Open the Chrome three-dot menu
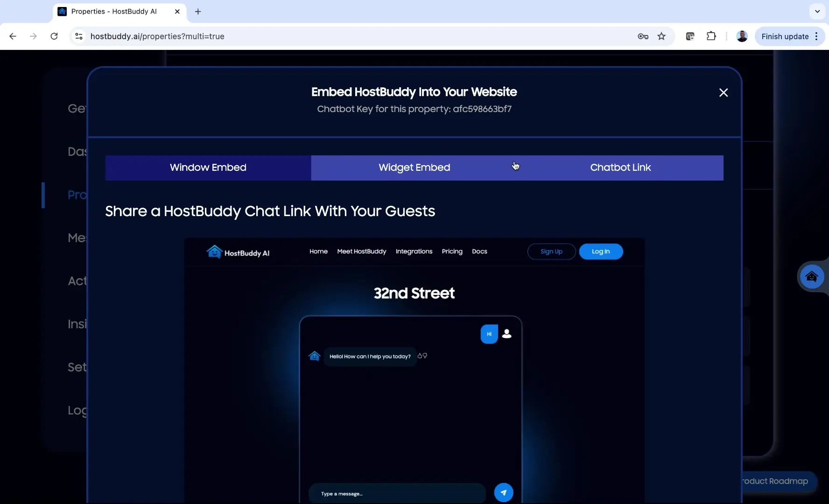829x504 pixels. [x=816, y=36]
